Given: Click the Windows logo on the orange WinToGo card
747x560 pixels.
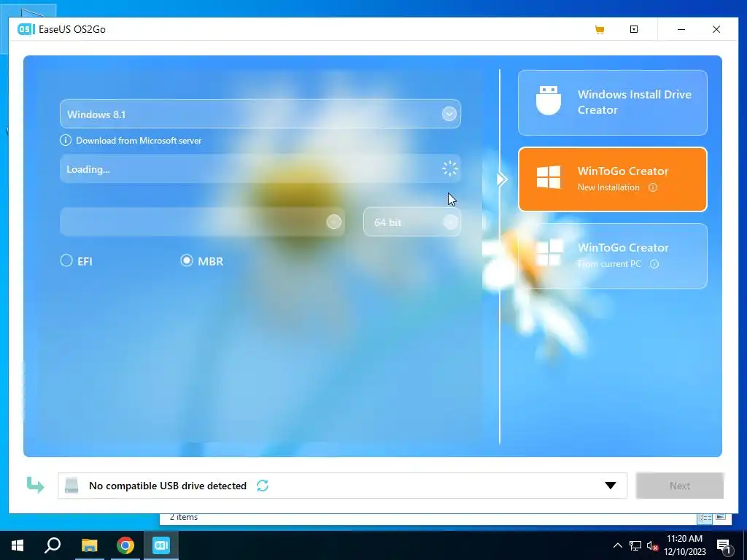Looking at the screenshot, I should (x=549, y=177).
